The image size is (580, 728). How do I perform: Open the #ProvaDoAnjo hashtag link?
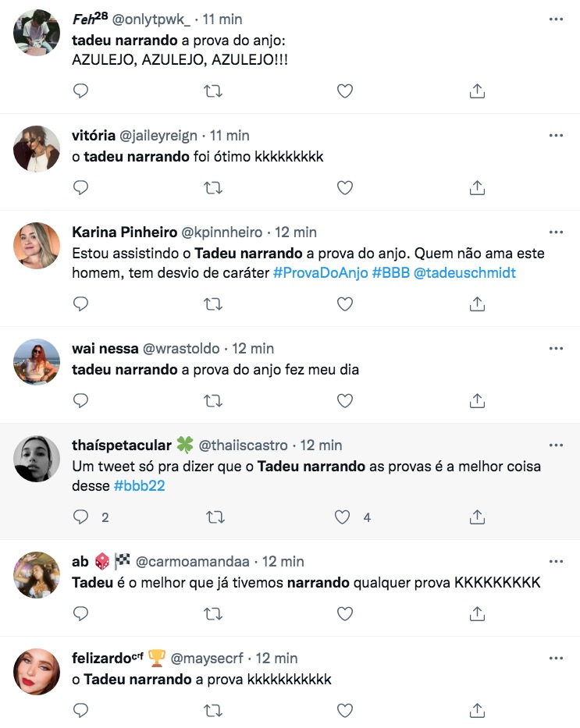point(320,273)
